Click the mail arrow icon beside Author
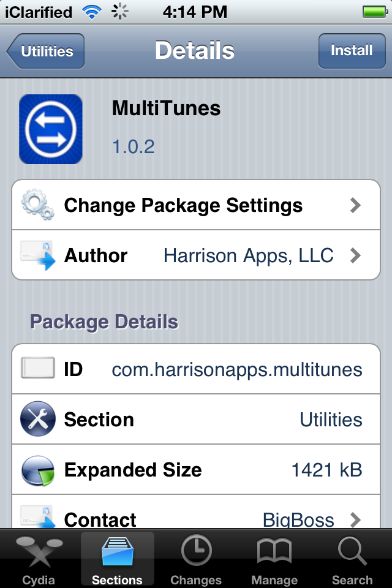This screenshot has height=588, width=392. 37,255
